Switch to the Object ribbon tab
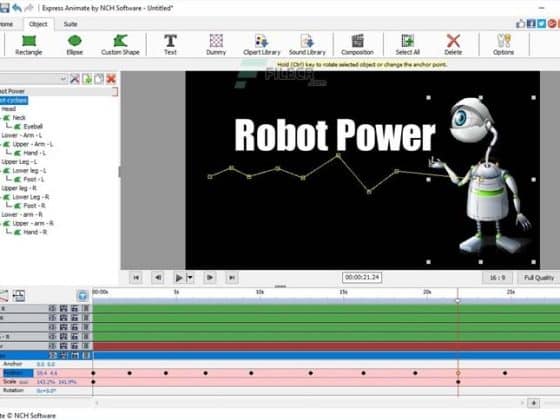 coord(38,24)
